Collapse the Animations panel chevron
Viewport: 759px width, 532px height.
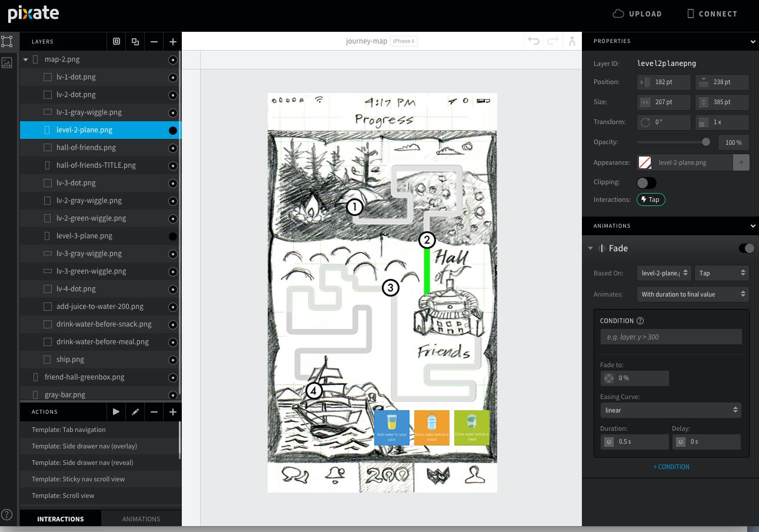click(753, 226)
